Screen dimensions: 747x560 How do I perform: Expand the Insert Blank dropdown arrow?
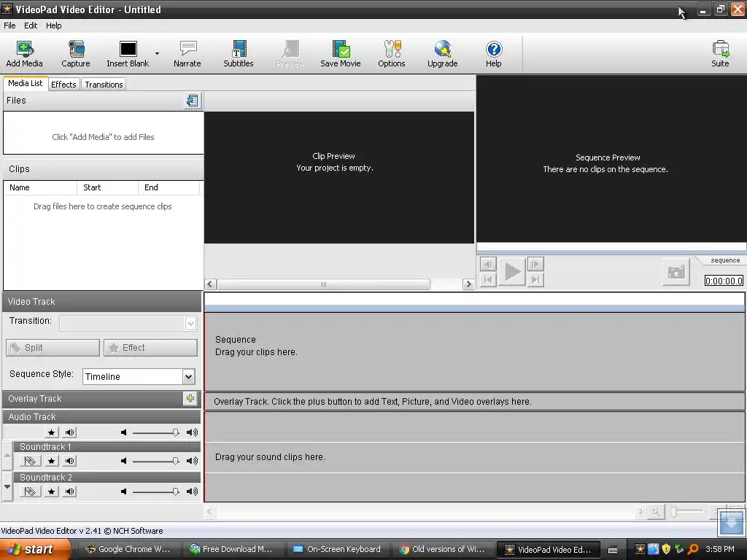pos(158,53)
